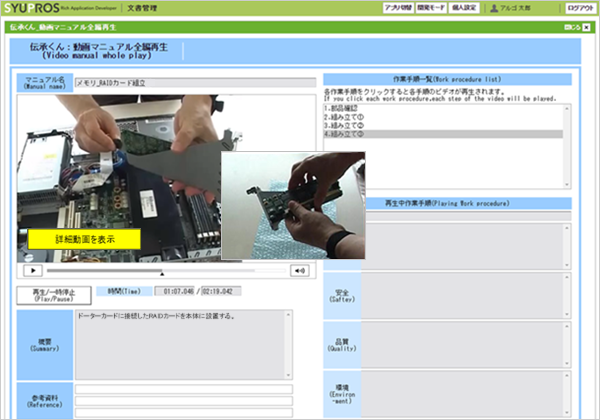Viewport: 600px width, 420px height.
Task: Click the SYUPROS logo
Action: 32,8
